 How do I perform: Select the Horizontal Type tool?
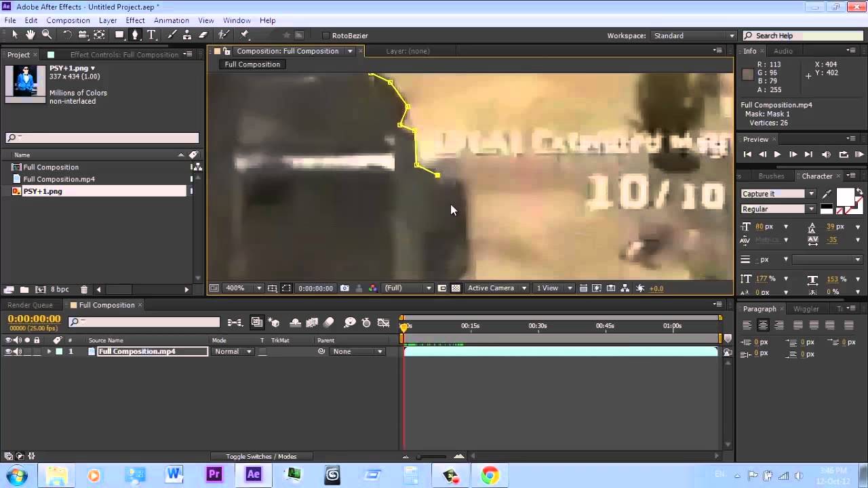(152, 35)
